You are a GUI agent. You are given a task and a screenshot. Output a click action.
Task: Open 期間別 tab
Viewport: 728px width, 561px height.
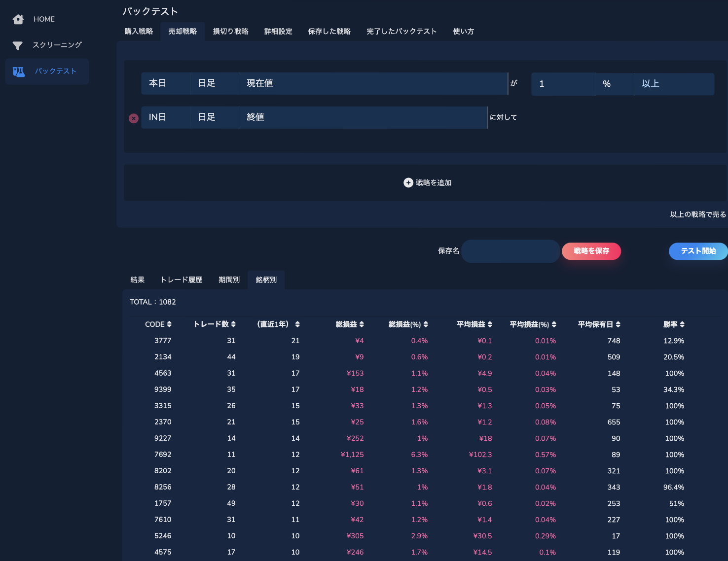(229, 280)
